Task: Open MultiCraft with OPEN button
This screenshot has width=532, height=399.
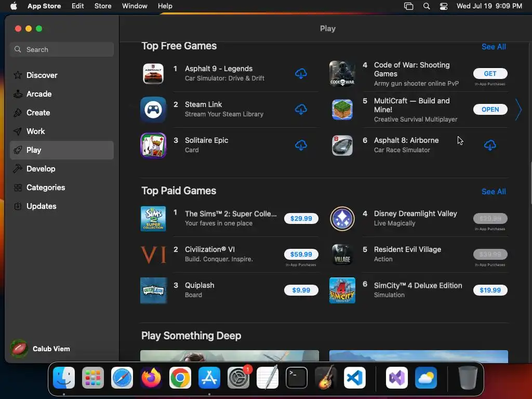Action: 490,110
